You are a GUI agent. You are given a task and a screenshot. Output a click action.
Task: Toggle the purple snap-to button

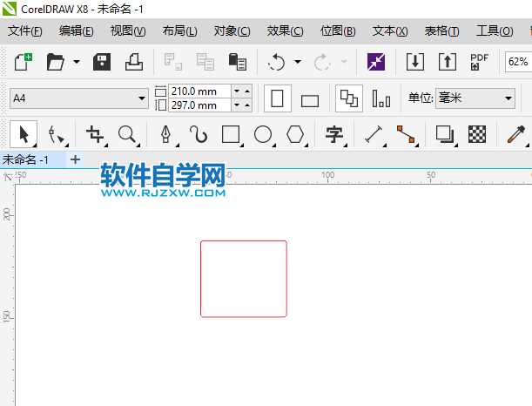pyautogui.click(x=376, y=62)
